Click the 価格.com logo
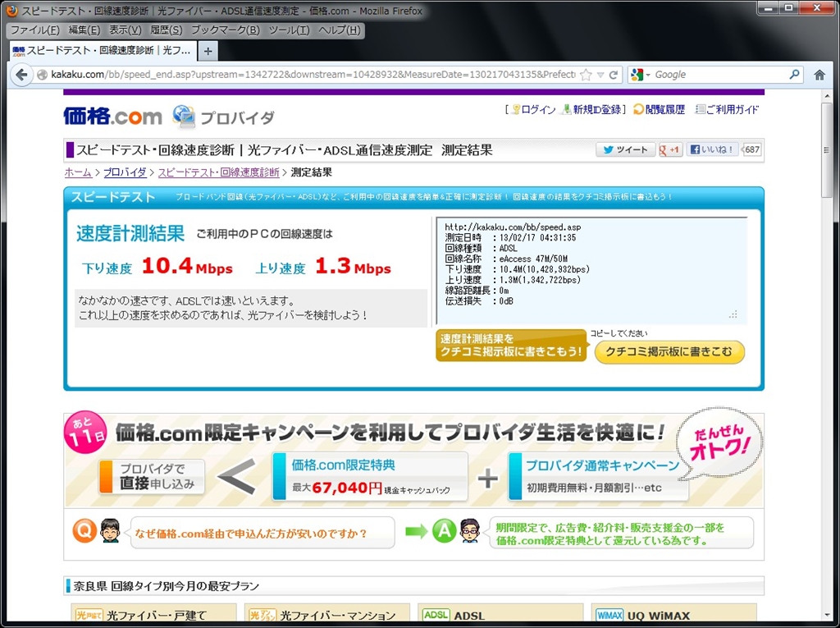 112,116
